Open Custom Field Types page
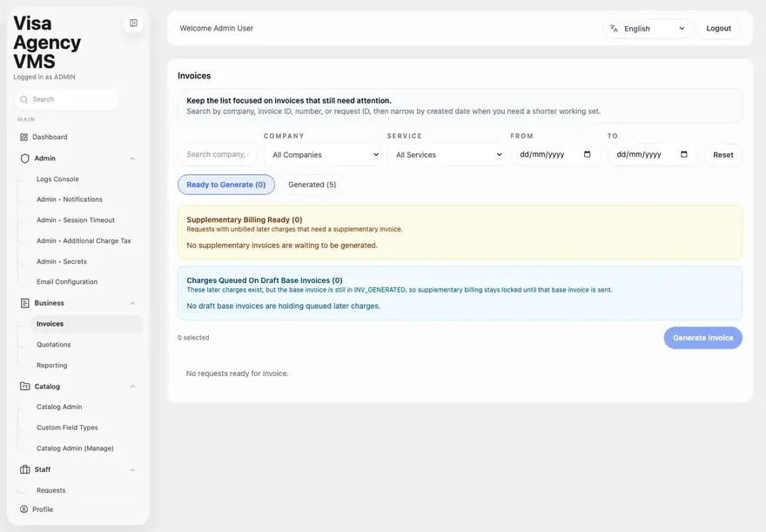 coord(67,428)
